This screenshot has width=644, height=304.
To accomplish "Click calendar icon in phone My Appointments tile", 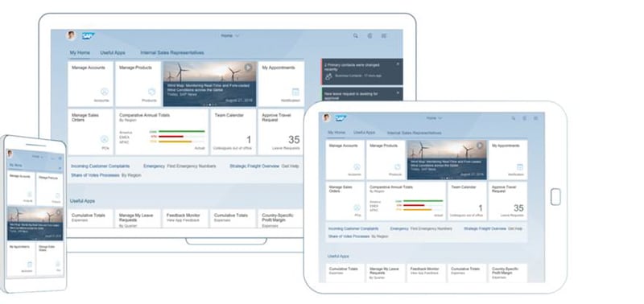I will (x=30, y=265).
